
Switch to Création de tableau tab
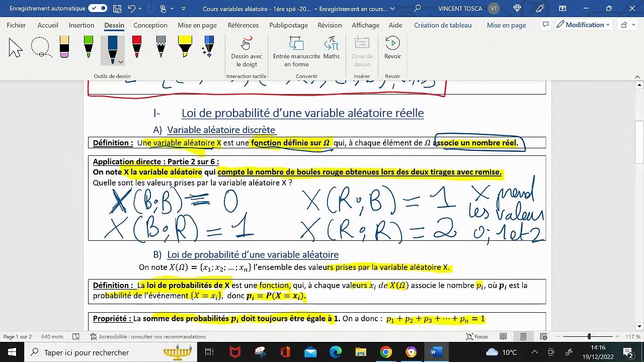pos(443,25)
